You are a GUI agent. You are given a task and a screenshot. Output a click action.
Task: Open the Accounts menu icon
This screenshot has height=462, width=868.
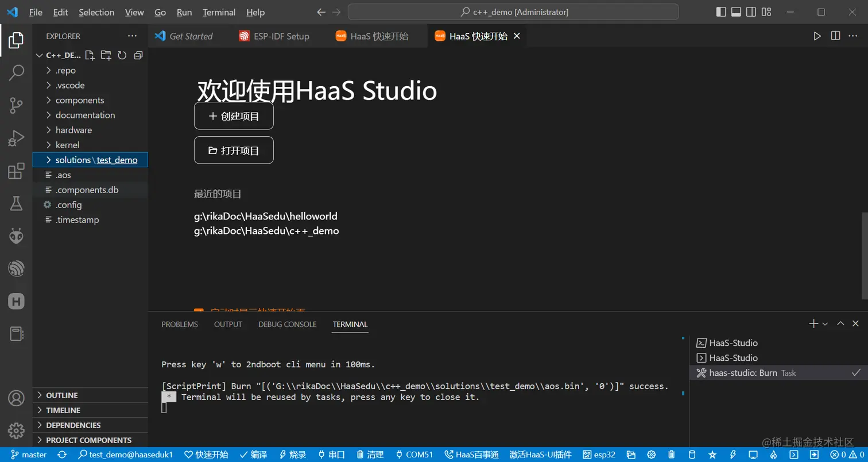coord(16,398)
